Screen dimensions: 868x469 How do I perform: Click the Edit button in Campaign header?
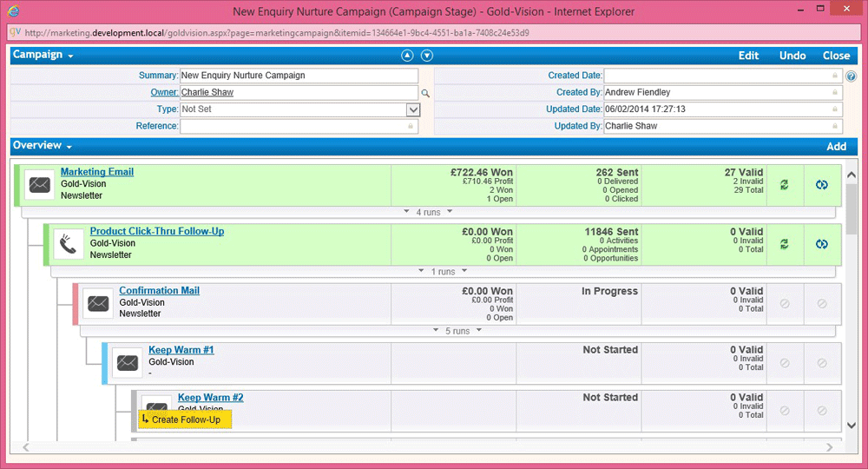point(748,56)
